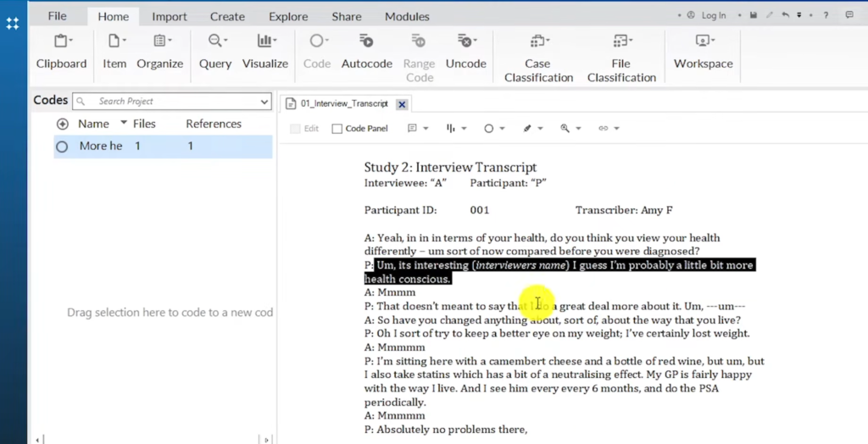
Task: Open the Visualize ribbon menu
Action: coord(265,52)
